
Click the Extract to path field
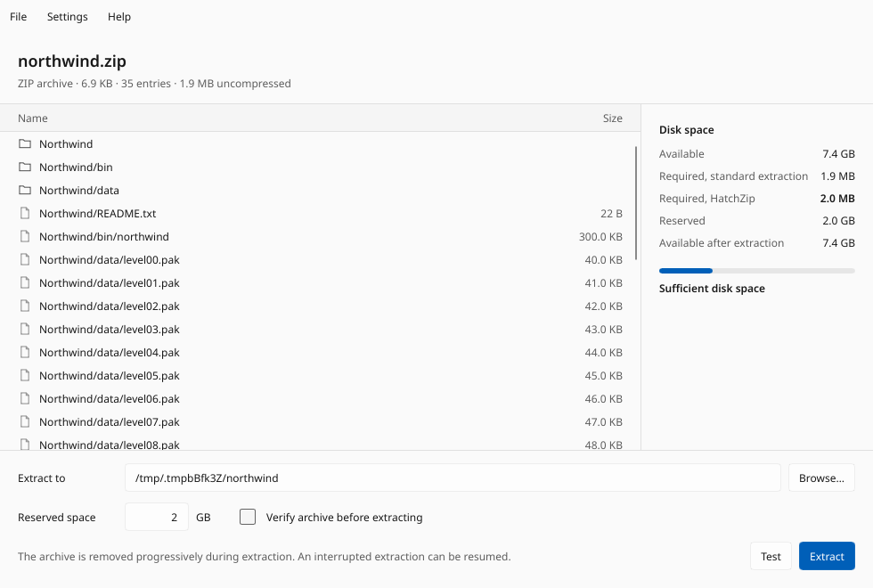[x=453, y=478]
